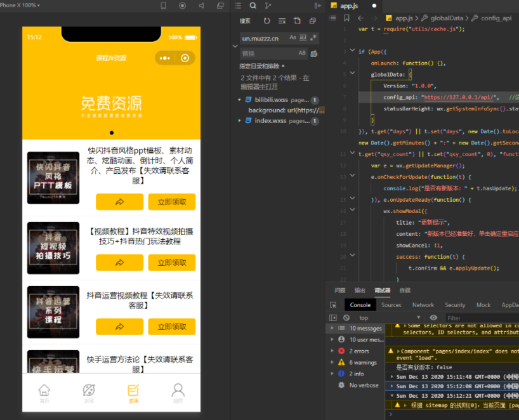Open the search results in editor link
519x420 pixels.
[x=259, y=87]
